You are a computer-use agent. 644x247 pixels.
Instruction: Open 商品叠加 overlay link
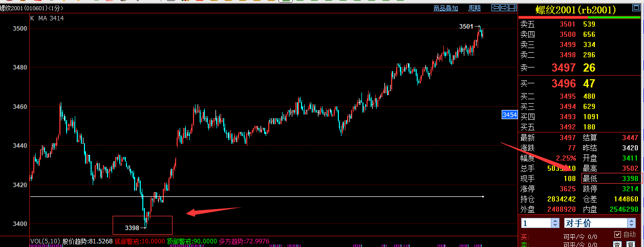point(445,8)
